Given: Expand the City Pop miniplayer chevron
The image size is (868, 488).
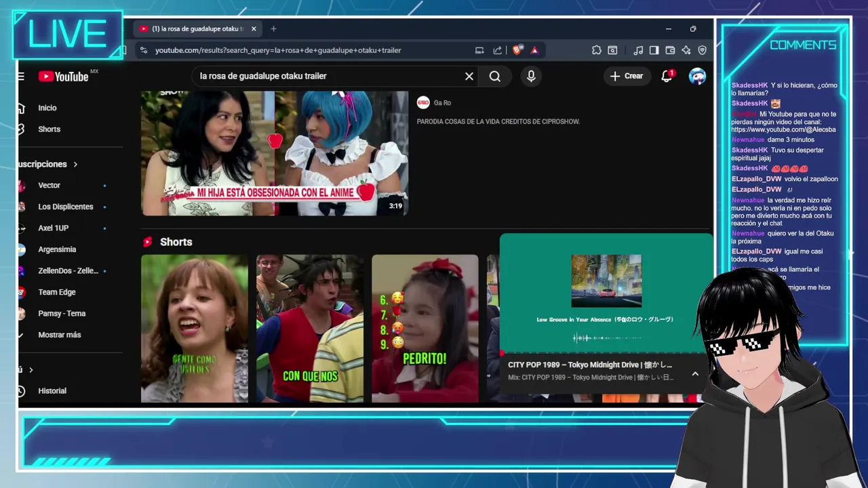Looking at the screenshot, I should tap(695, 374).
